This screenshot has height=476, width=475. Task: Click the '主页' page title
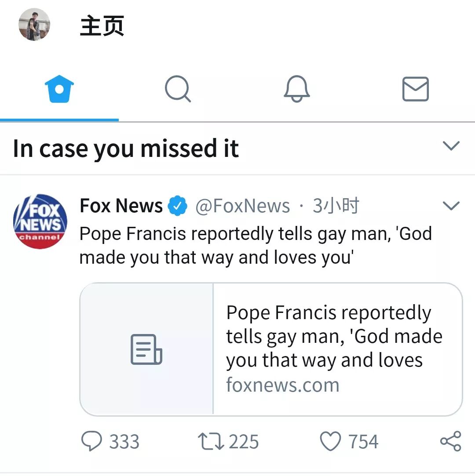coord(102,25)
